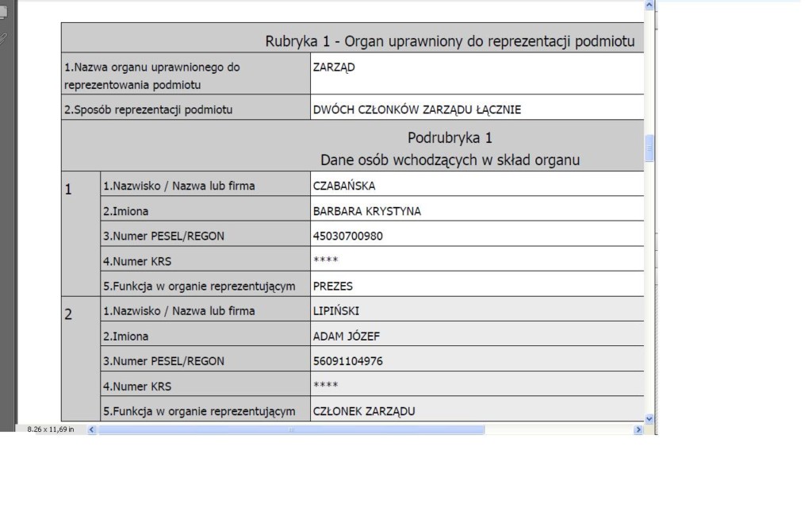The image size is (812, 508).
Task: Open the Attachments paperclip panel
Action: coord(3,37)
